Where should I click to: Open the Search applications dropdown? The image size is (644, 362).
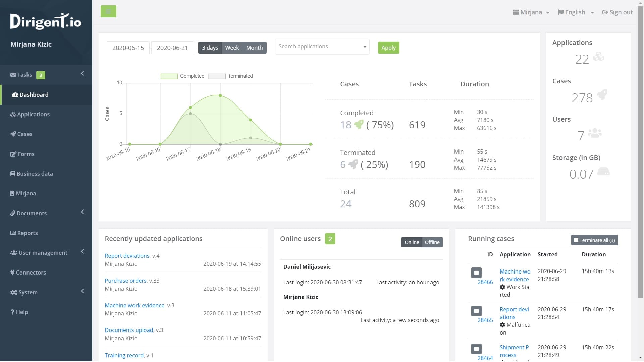click(x=322, y=47)
